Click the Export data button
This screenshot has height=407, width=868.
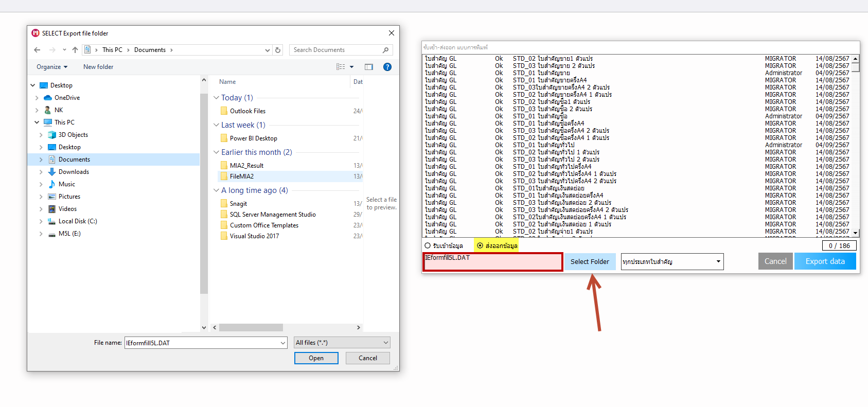pyautogui.click(x=825, y=261)
